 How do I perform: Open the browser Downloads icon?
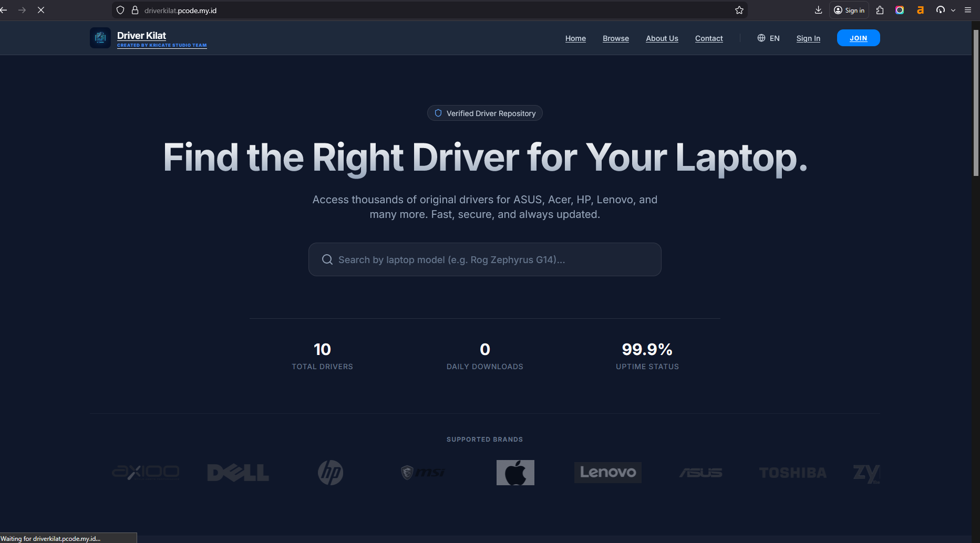818,10
